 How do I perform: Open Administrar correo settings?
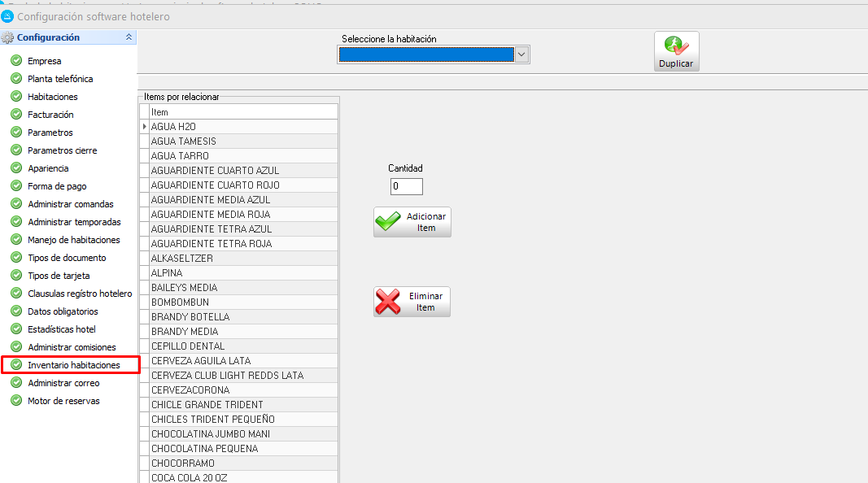pyautogui.click(x=63, y=383)
